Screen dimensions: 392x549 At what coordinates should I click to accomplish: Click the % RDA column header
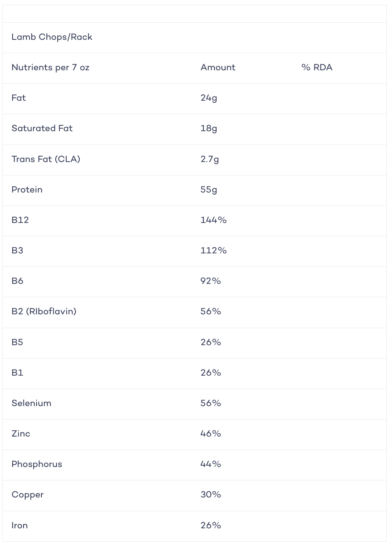[x=317, y=67]
